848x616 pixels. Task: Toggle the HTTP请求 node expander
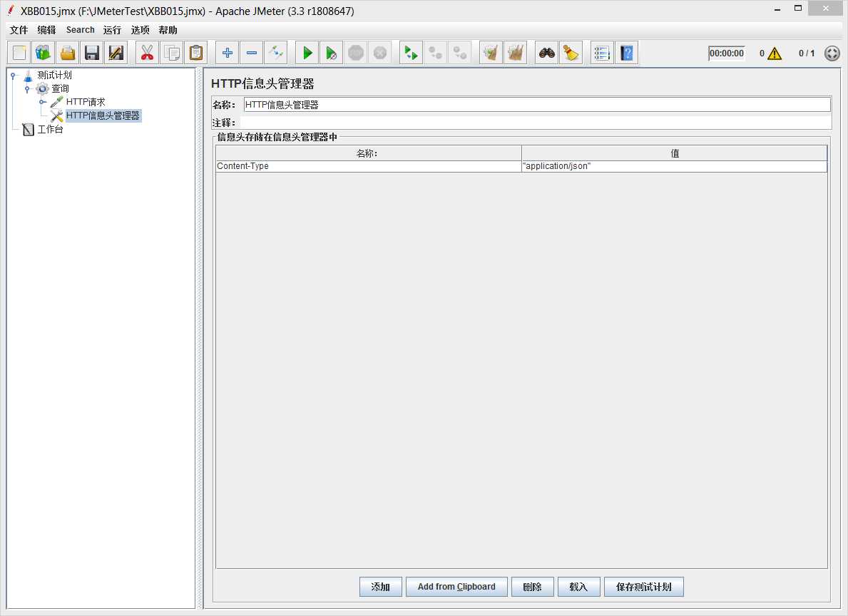click(x=42, y=102)
